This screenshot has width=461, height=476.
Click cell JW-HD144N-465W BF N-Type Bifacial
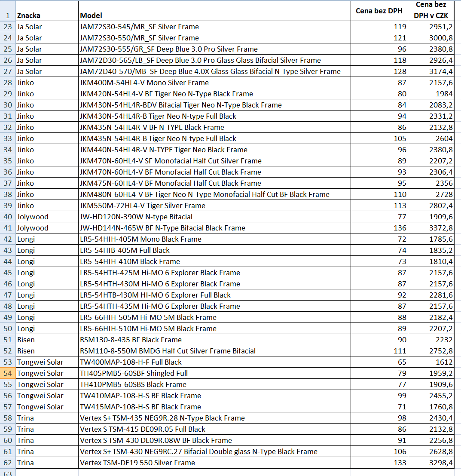point(214,228)
